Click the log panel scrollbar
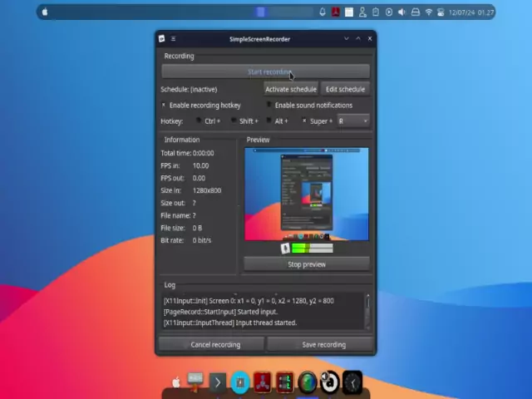The image size is (532, 399). [367, 311]
